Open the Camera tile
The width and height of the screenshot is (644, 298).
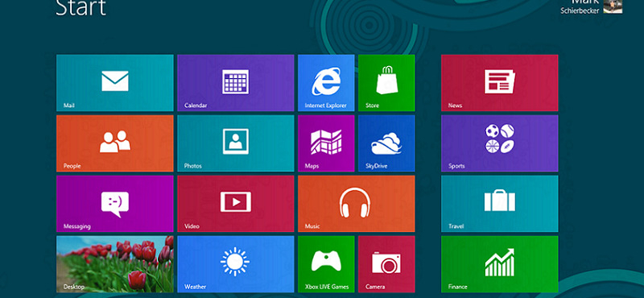click(386, 264)
